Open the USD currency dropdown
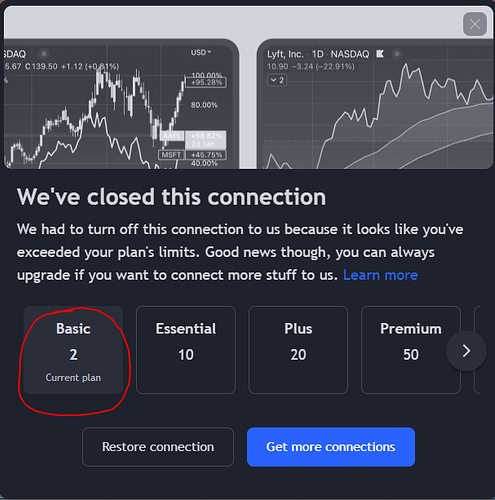The height and width of the screenshot is (500, 495). 201,52
